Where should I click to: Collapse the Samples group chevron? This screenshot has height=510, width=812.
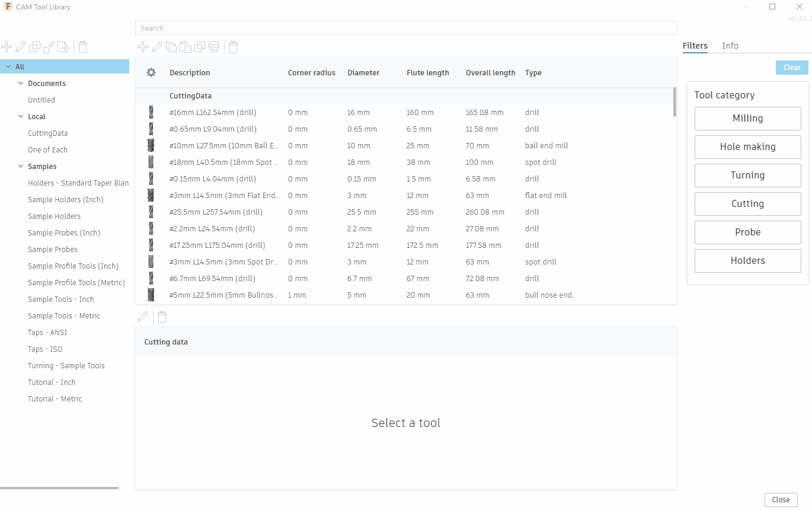[21, 167]
